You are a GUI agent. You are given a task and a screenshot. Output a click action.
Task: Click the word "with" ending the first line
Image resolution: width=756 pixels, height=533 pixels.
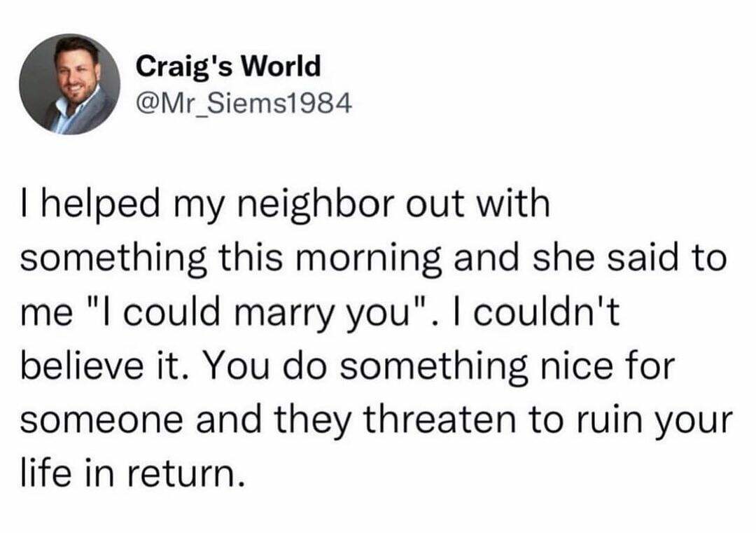[x=516, y=208]
